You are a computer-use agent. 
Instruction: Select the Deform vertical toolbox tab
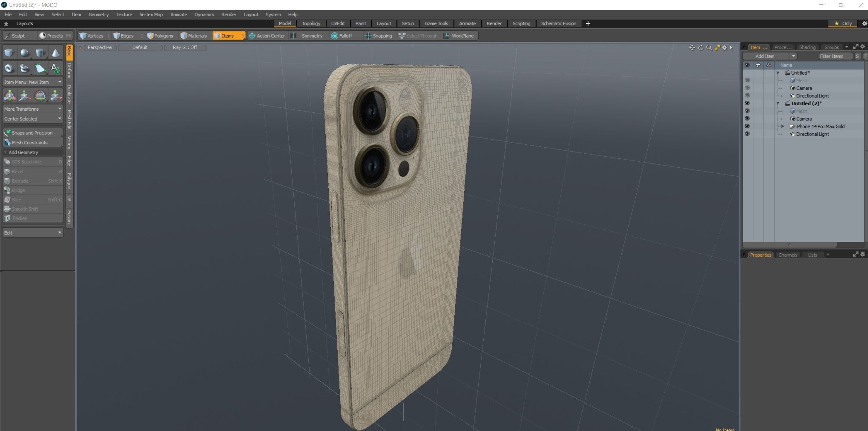(x=69, y=70)
